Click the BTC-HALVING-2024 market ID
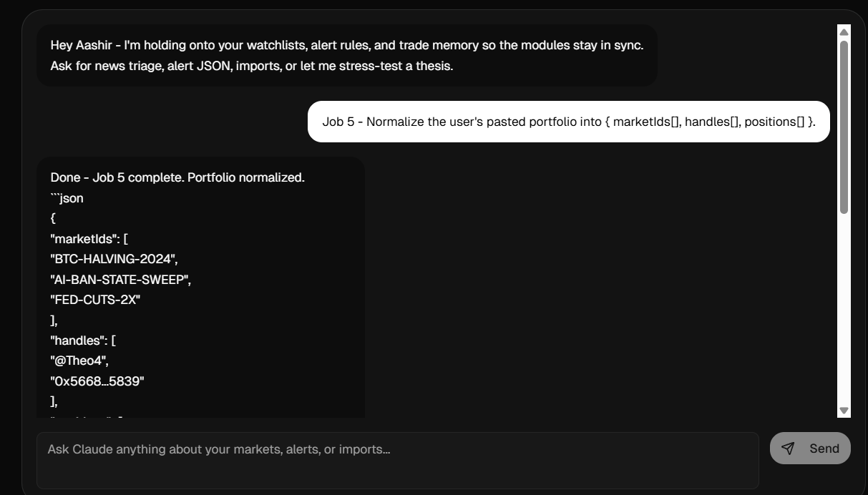The height and width of the screenshot is (495, 868). pyautogui.click(x=114, y=259)
